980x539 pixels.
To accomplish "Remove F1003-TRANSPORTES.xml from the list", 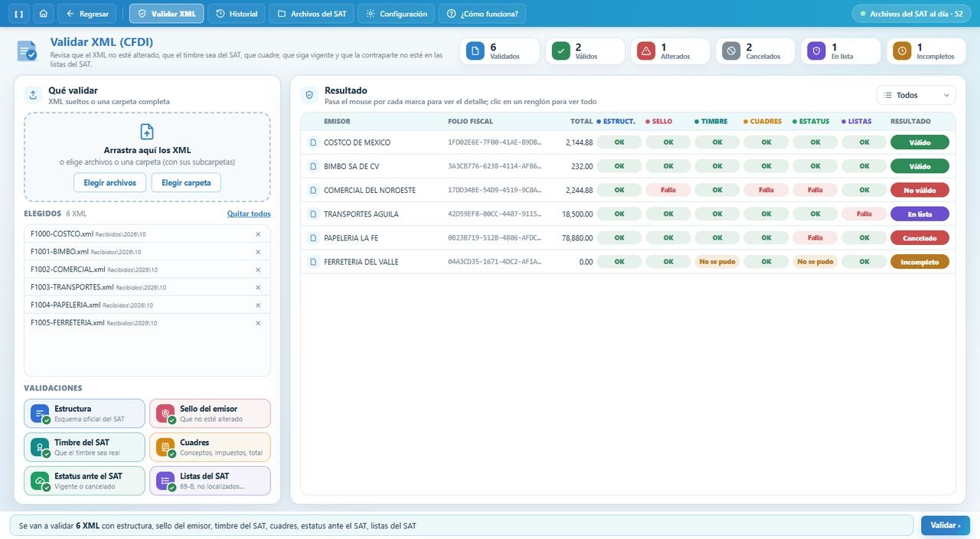I will click(x=258, y=287).
